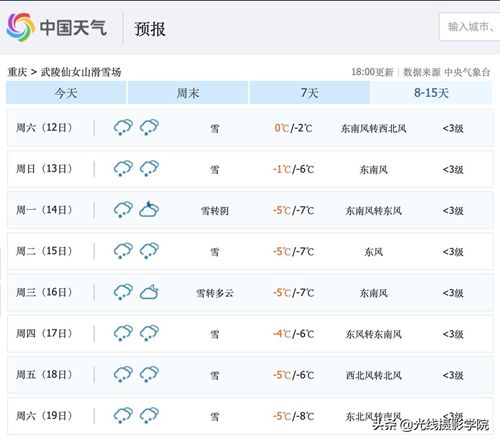Image resolution: width=500 pixels, height=442 pixels.
Task: Click second snow icon on 周日 13日 row
Action: 149,168
